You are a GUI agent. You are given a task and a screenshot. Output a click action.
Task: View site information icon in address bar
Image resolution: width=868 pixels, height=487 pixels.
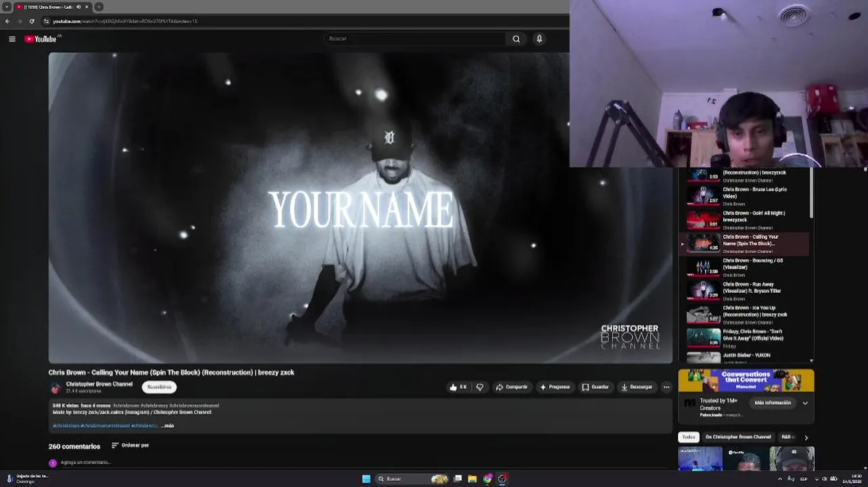click(47, 21)
